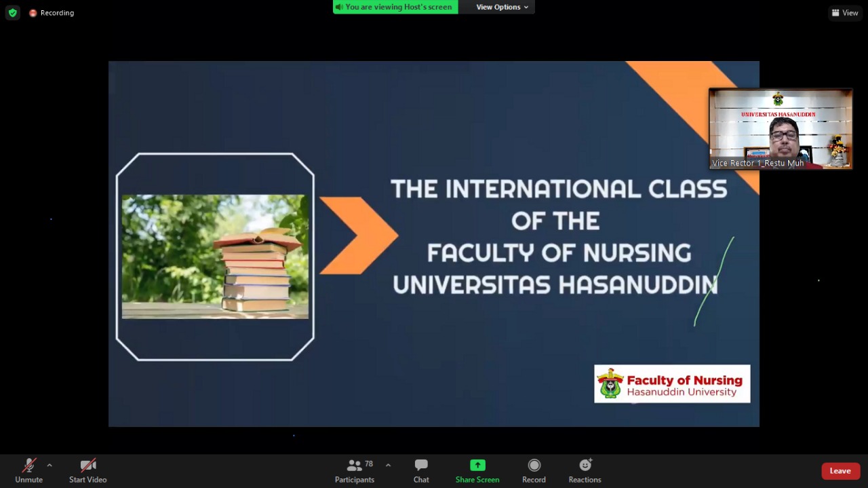
Task: Select Vice Rector 1_Restu Muh's video thumbnail
Action: pos(780,128)
